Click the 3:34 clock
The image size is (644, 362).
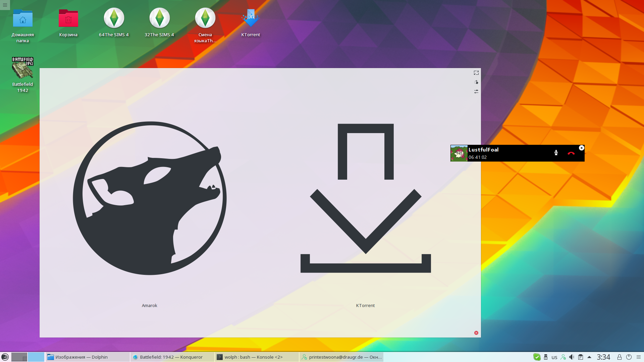tap(603, 357)
